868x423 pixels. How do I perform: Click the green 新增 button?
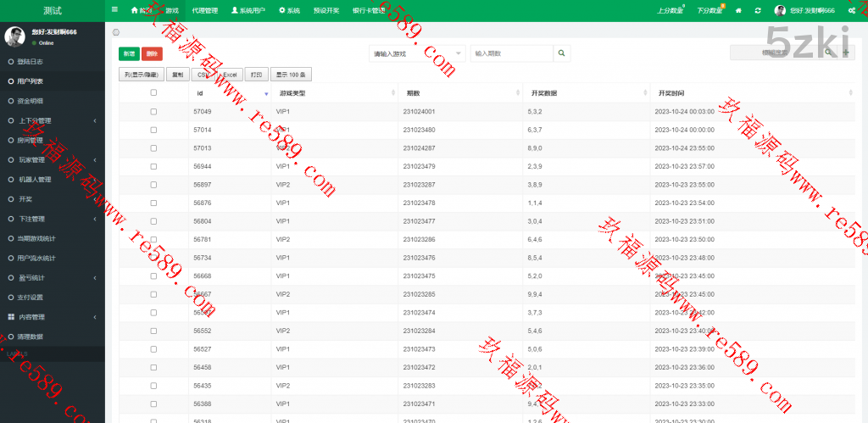(x=129, y=53)
